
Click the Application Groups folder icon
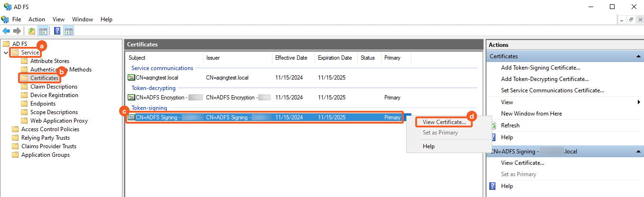coord(15,155)
